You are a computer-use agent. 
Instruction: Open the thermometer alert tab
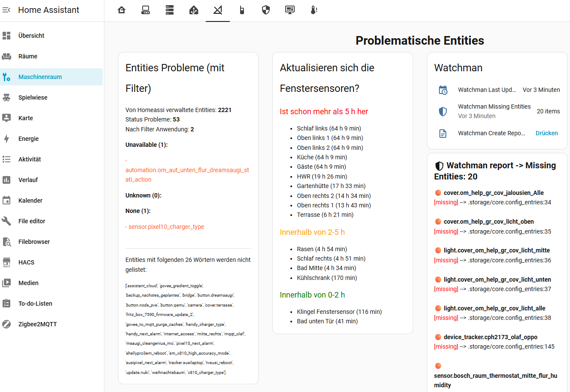click(x=314, y=10)
